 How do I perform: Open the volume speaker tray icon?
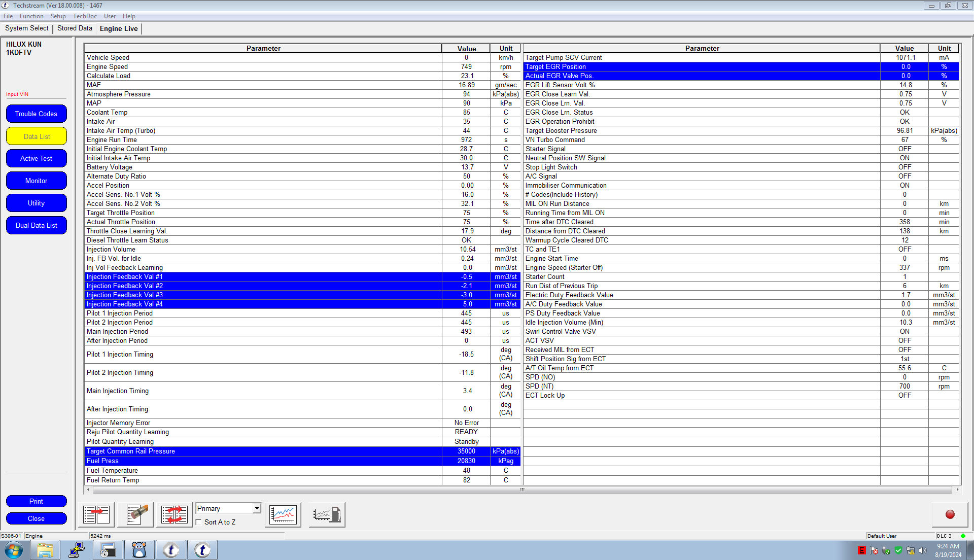tap(923, 550)
